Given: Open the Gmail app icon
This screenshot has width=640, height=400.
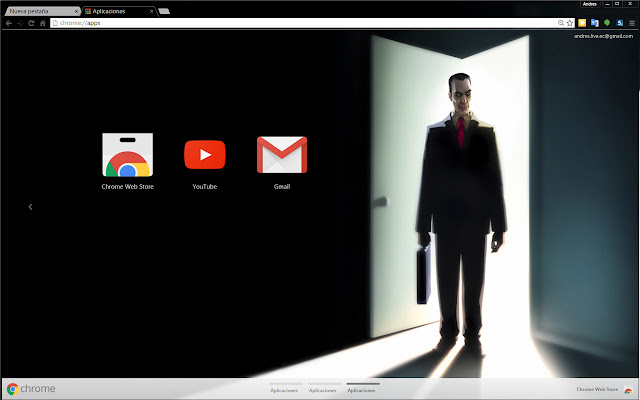Looking at the screenshot, I should (x=282, y=155).
